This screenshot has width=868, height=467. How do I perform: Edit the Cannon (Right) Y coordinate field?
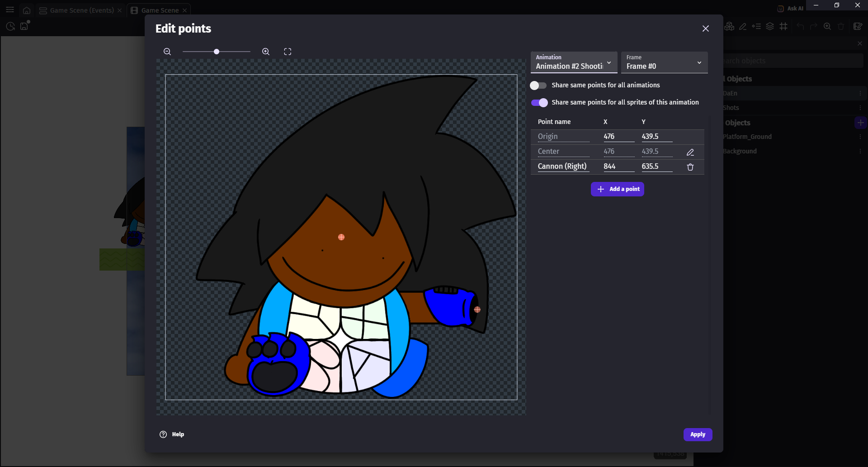(656, 167)
